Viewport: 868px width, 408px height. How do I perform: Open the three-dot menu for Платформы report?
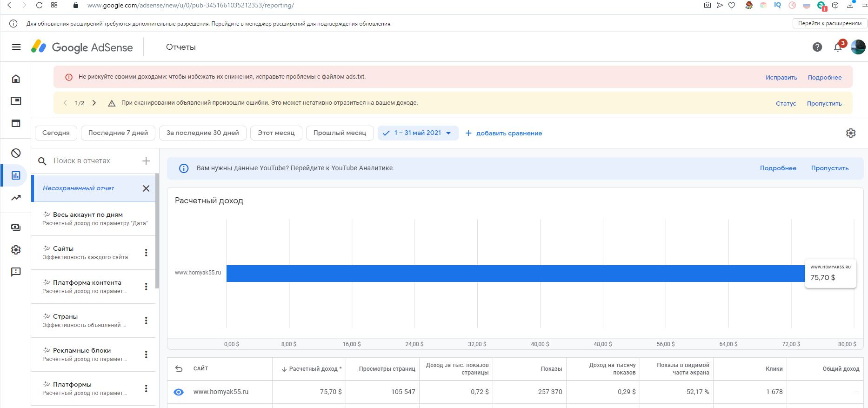coord(146,388)
